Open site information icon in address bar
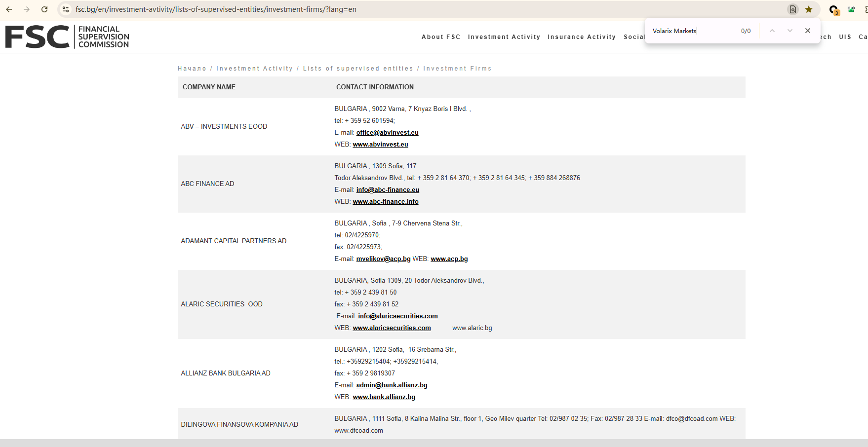 pos(66,9)
